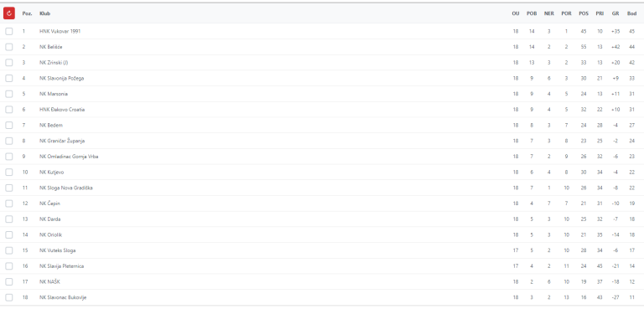Mark the NK Čepin checkbox
The width and height of the screenshot is (644, 309).
pos(9,203)
